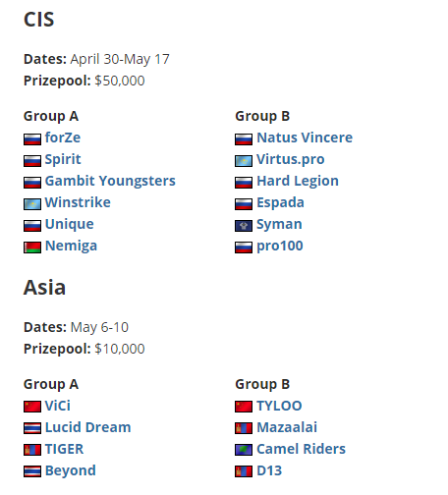Open the pro100 team link
The width and height of the screenshot is (448, 495).
click(280, 246)
